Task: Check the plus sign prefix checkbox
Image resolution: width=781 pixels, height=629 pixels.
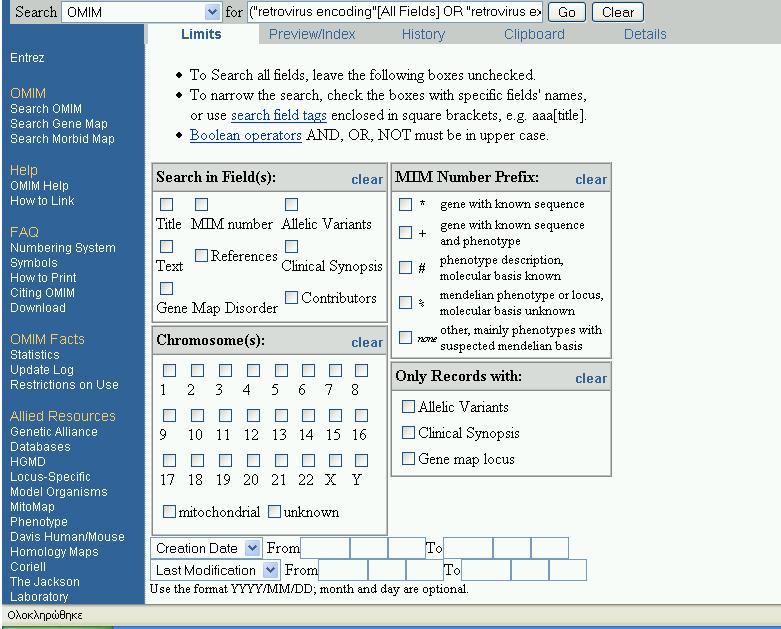Action: tap(405, 233)
